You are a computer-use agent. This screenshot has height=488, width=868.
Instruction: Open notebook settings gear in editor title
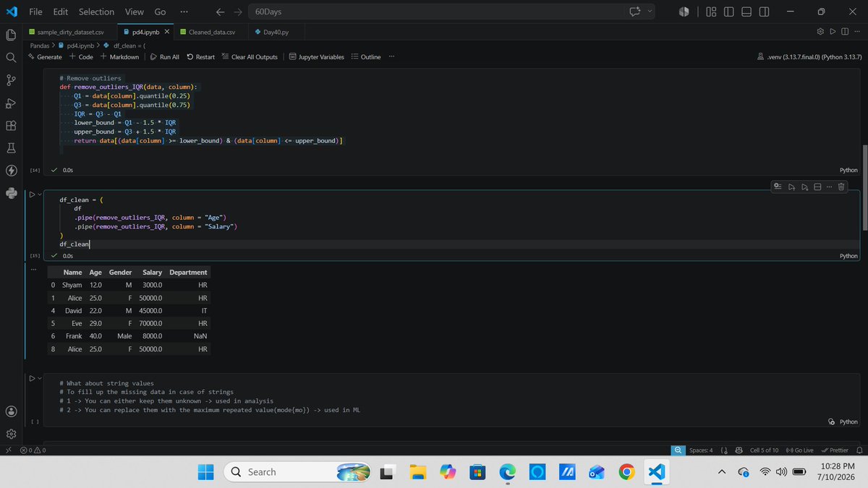click(x=820, y=32)
